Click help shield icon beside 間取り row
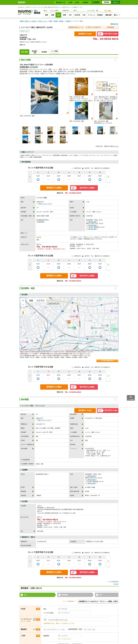The height and width of the screenshot is (644, 138). 83,202
